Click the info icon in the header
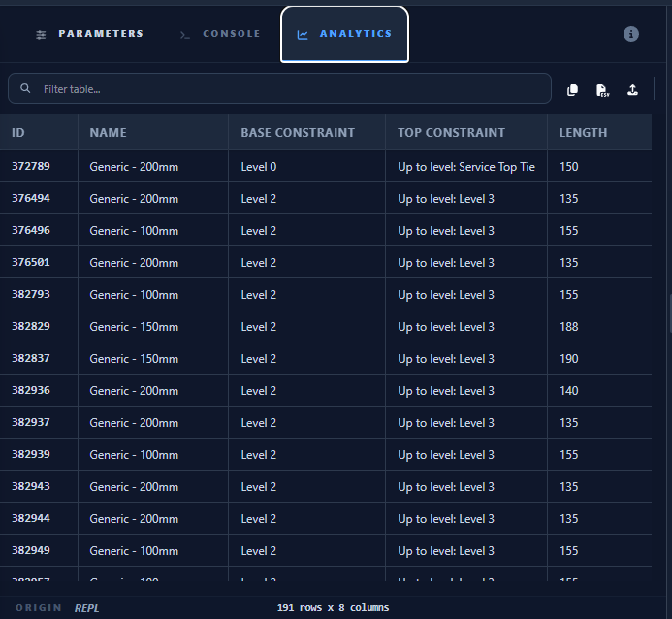 coord(631,34)
